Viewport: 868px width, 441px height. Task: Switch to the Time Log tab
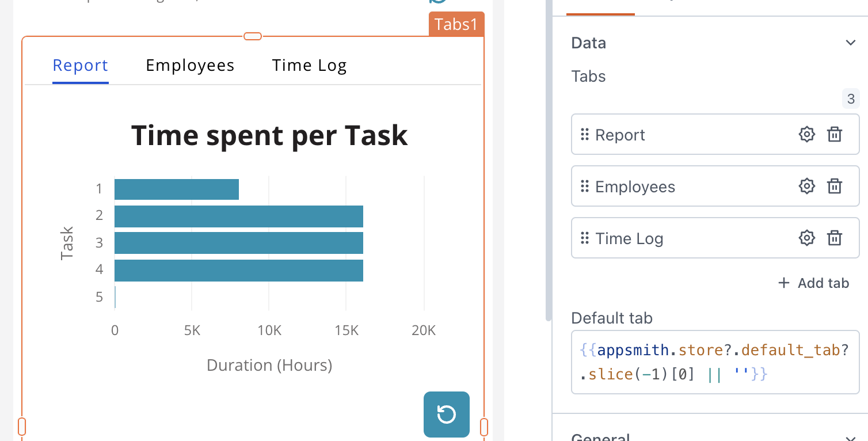pos(309,66)
